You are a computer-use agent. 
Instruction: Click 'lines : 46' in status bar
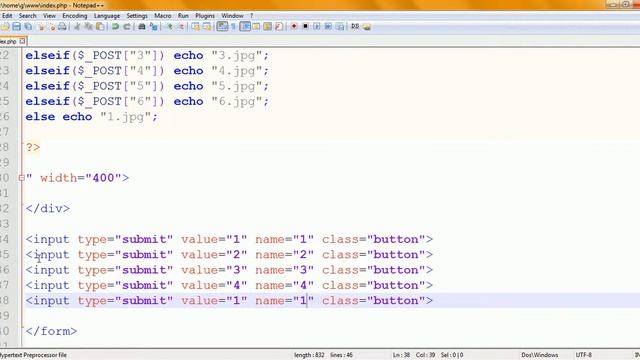click(x=341, y=355)
